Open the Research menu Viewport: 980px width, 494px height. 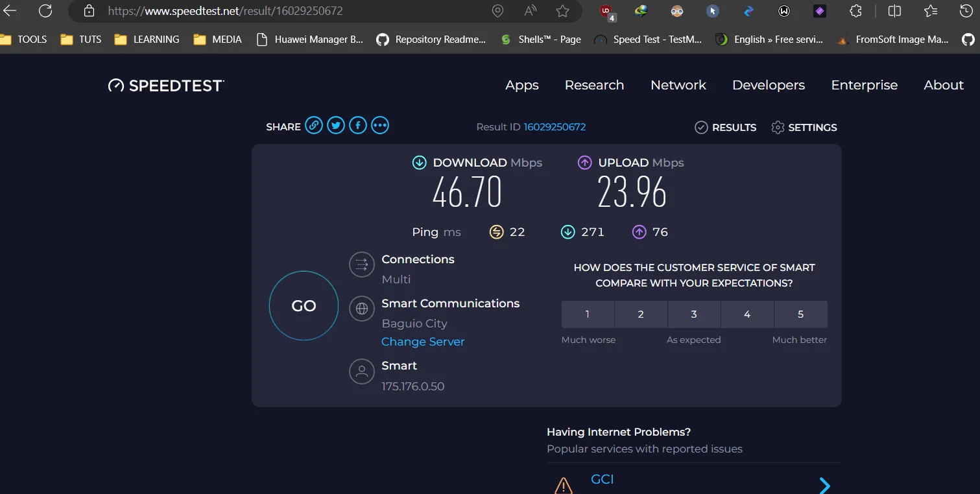tap(594, 85)
